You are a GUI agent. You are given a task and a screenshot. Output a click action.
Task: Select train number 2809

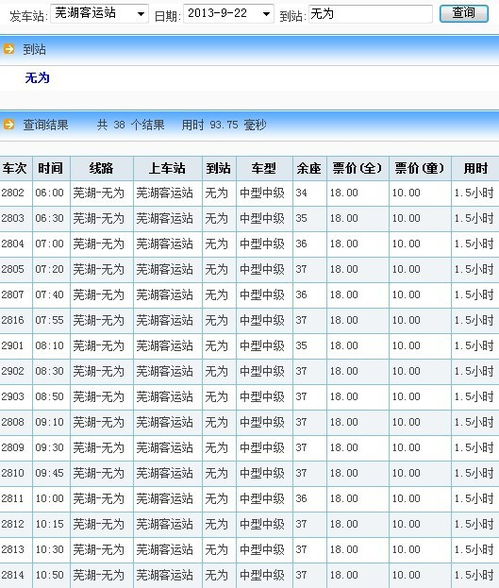13,448
